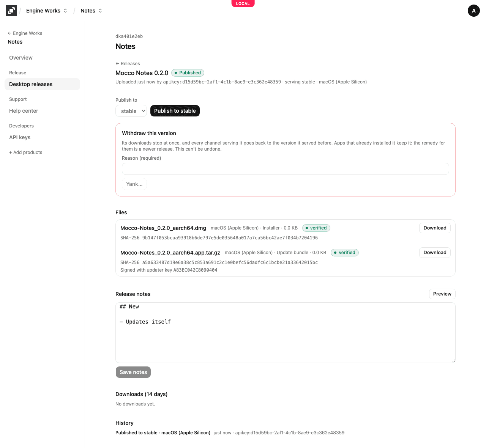
Task: Click updater key A83EC042C8090404 text
Action: [196, 270]
